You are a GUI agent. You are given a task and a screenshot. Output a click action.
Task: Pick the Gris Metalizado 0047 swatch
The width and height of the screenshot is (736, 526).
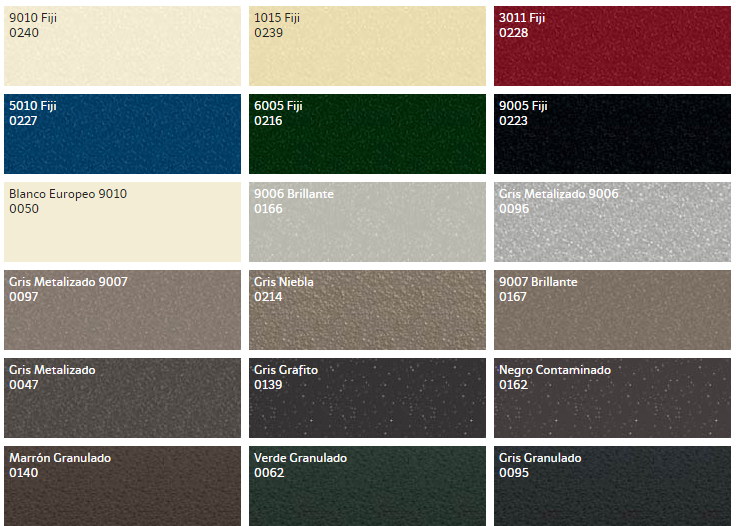pos(123,398)
